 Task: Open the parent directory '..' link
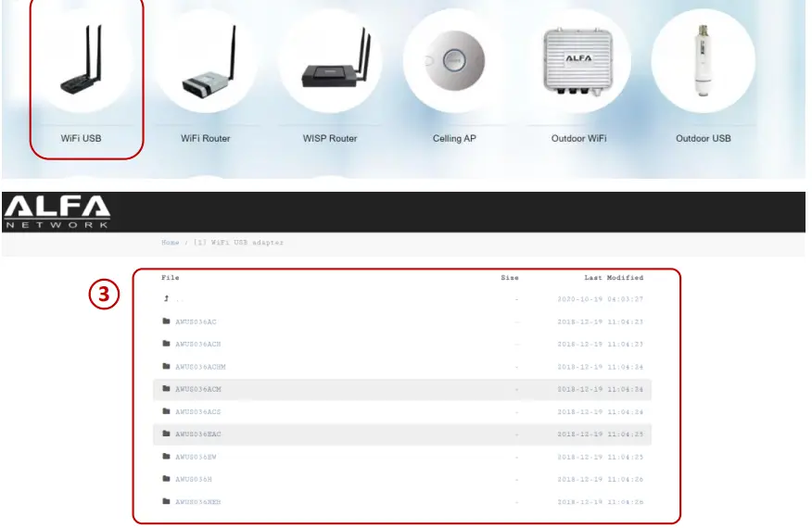[x=179, y=299]
